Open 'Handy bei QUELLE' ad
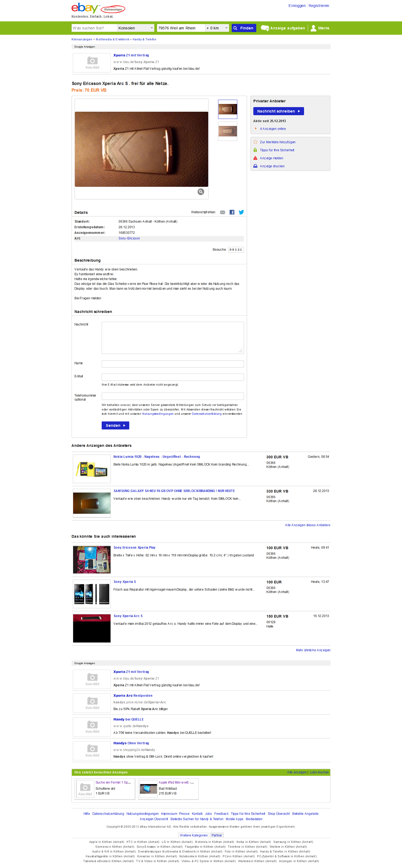 [128, 719]
